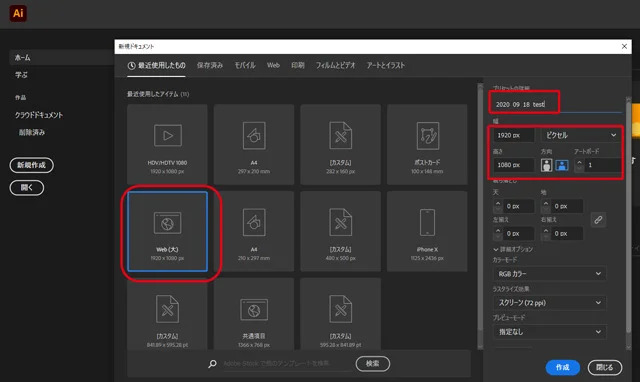
Task: Open the スクリーン (72 ppi) raster dropdown
Action: (549, 303)
